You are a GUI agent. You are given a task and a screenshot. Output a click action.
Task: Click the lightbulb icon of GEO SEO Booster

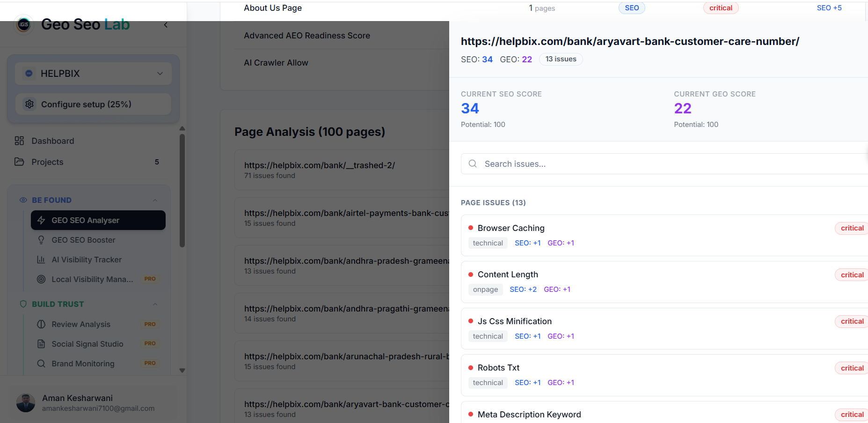coord(41,240)
